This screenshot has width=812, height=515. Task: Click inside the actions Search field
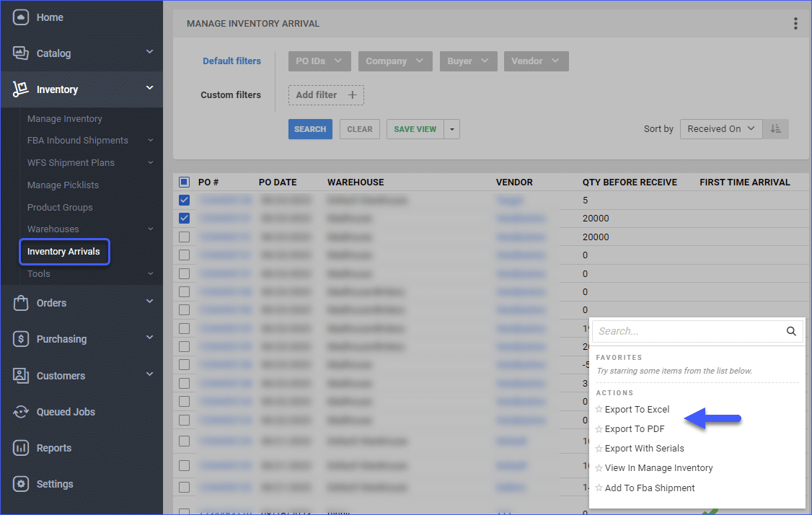689,330
